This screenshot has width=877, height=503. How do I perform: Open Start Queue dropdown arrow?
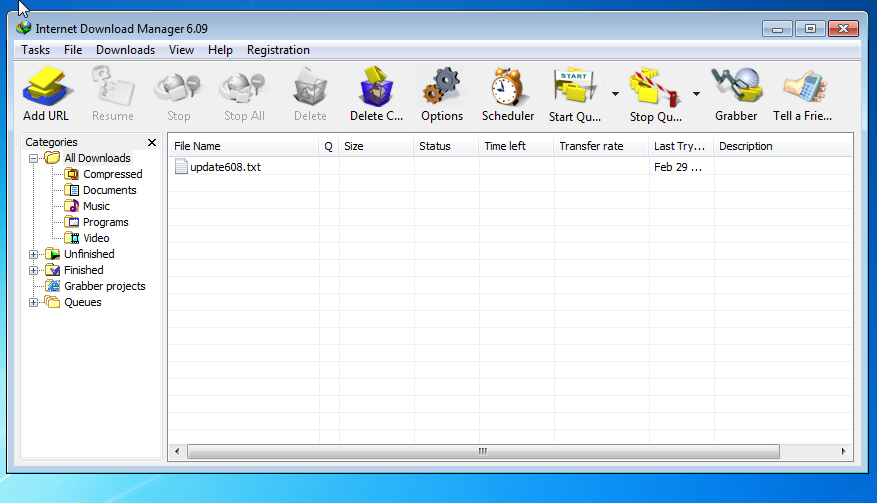pyautogui.click(x=615, y=93)
